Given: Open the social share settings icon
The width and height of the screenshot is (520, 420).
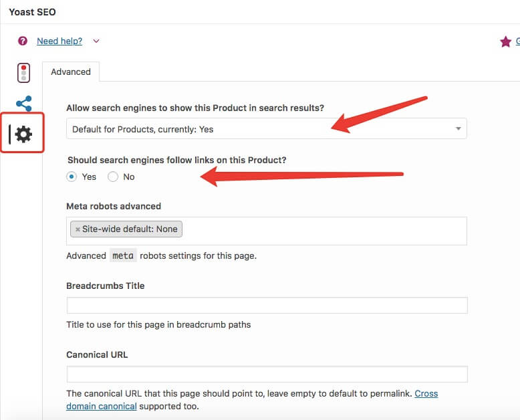Looking at the screenshot, I should click(24, 104).
